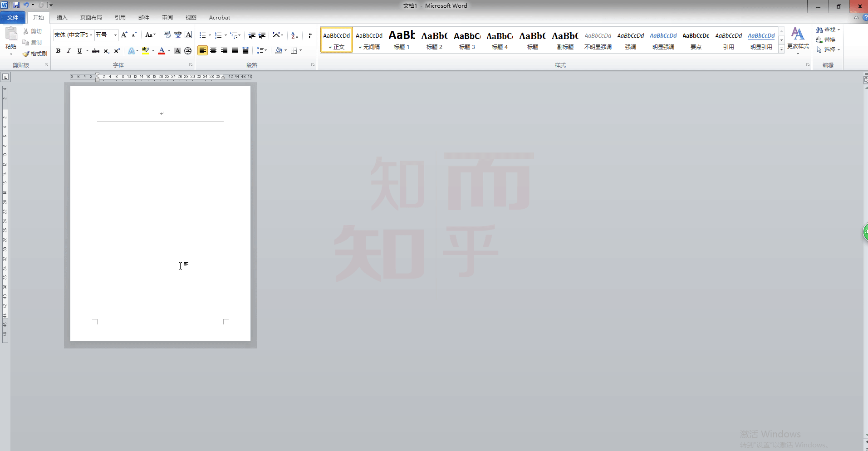Open the Font dialog launcher (字体)

191,65
